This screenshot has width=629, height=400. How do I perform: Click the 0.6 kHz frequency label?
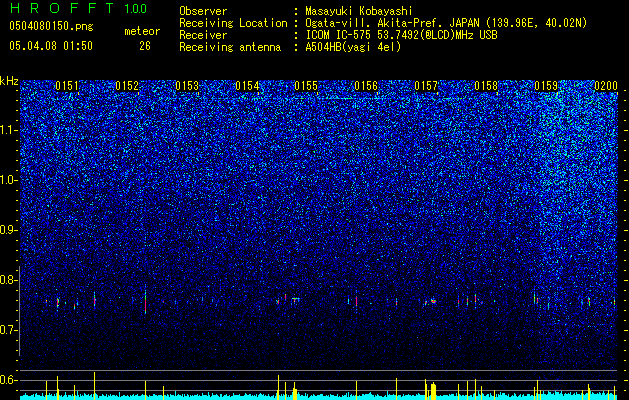coord(9,380)
